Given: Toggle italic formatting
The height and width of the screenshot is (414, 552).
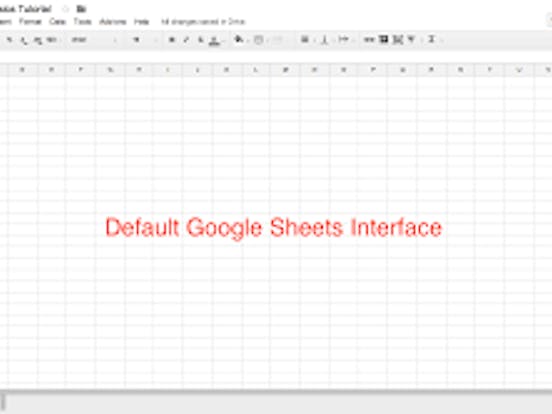Looking at the screenshot, I should tap(186, 40).
